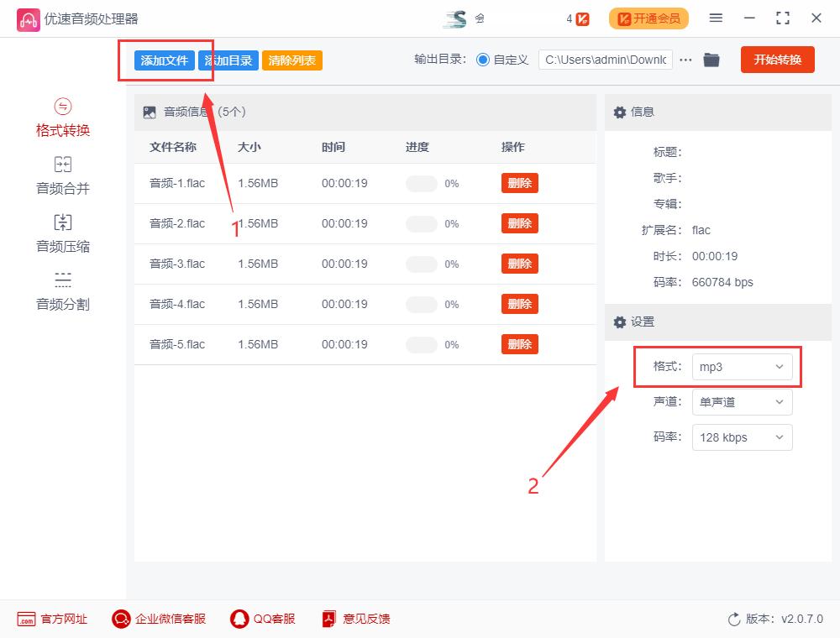Viewport: 840px width, 638px height.
Task: Select the 音频合并 audio merge tool
Action: point(63,175)
